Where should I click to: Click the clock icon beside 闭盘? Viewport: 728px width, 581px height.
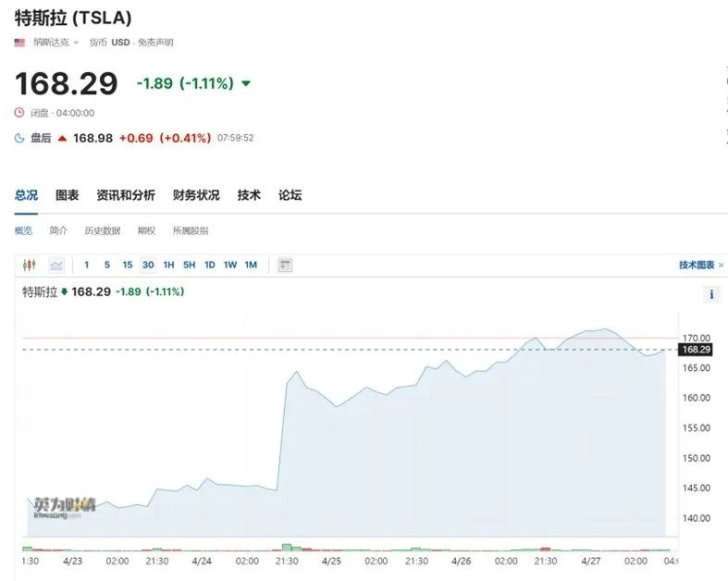(x=19, y=112)
